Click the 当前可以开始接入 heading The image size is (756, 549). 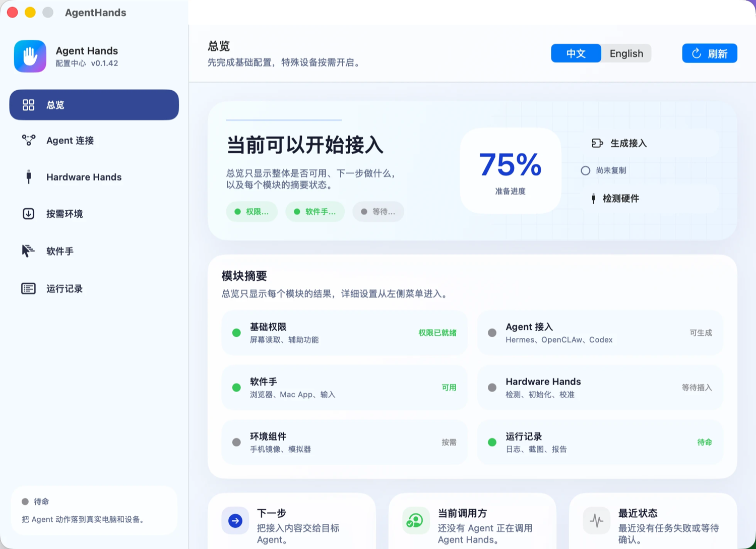pos(305,145)
